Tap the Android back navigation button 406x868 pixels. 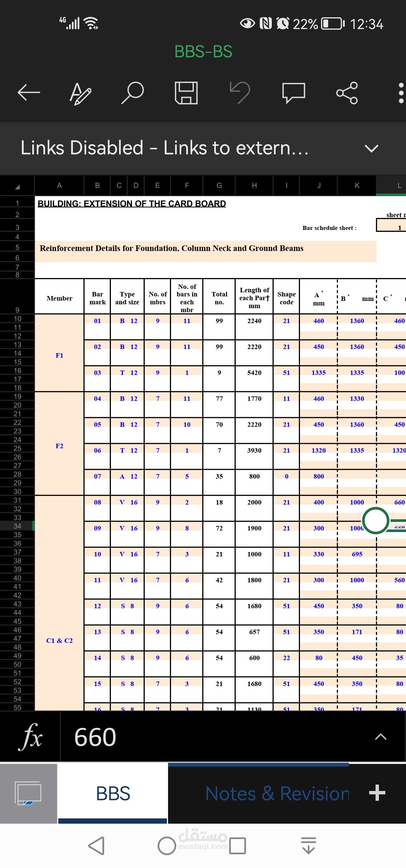96,846
